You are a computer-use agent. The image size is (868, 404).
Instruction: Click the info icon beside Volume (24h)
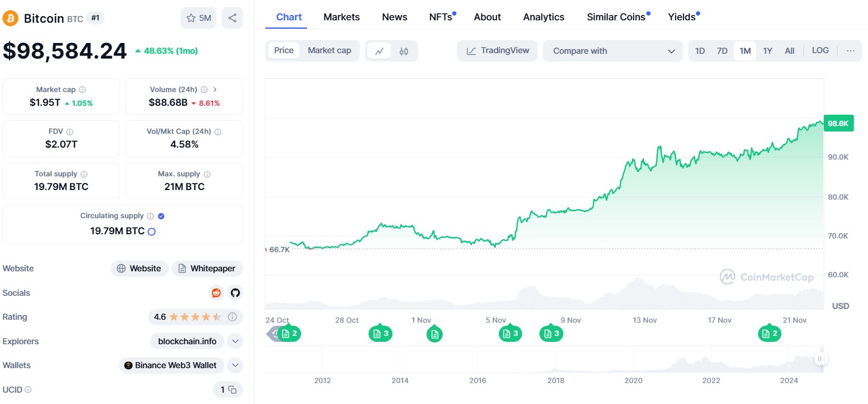click(204, 90)
